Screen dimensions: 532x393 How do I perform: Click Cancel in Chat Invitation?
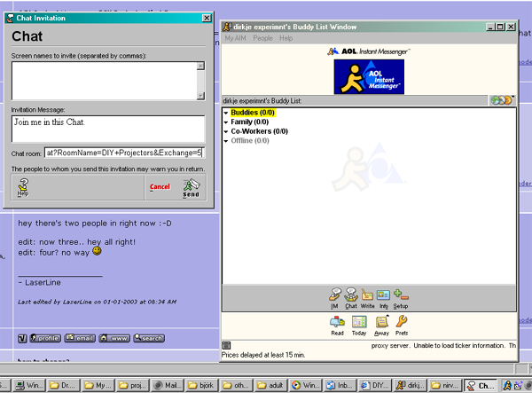(160, 186)
